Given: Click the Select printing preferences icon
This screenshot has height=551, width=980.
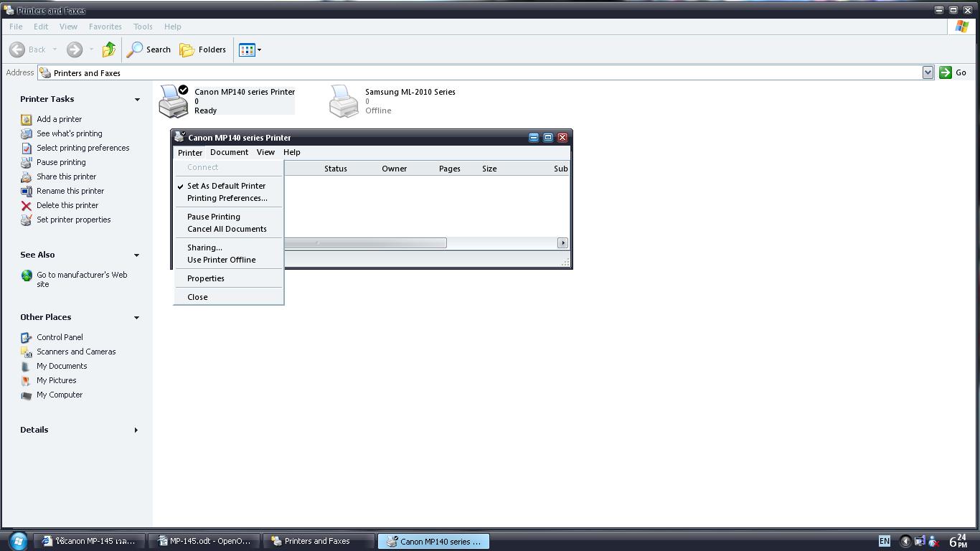Looking at the screenshot, I should coord(27,148).
